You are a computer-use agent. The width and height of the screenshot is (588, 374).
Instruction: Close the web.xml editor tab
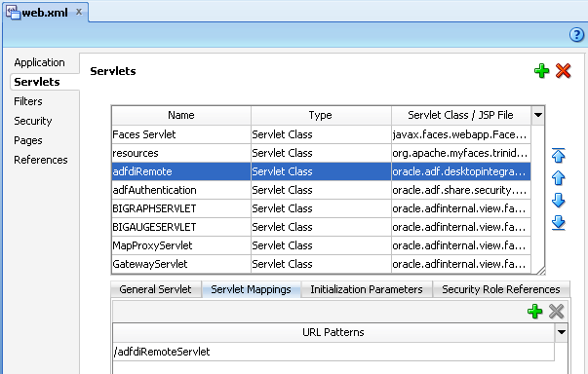(x=79, y=12)
